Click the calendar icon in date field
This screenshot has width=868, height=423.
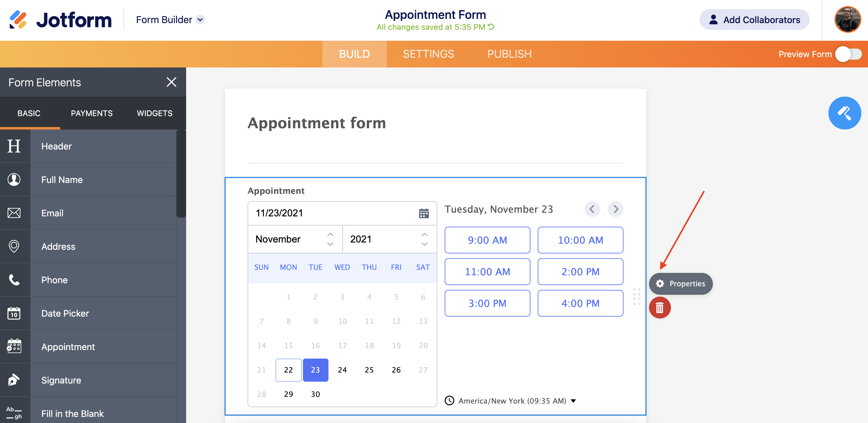click(x=424, y=213)
